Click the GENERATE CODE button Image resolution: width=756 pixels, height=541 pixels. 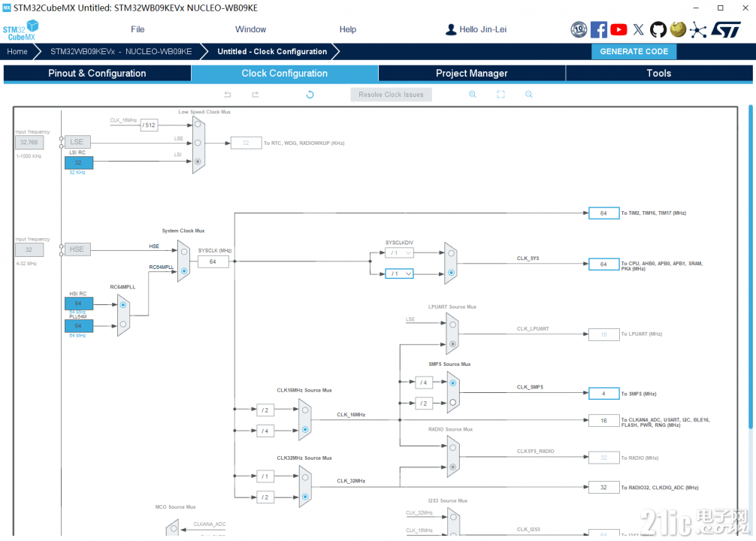(634, 51)
